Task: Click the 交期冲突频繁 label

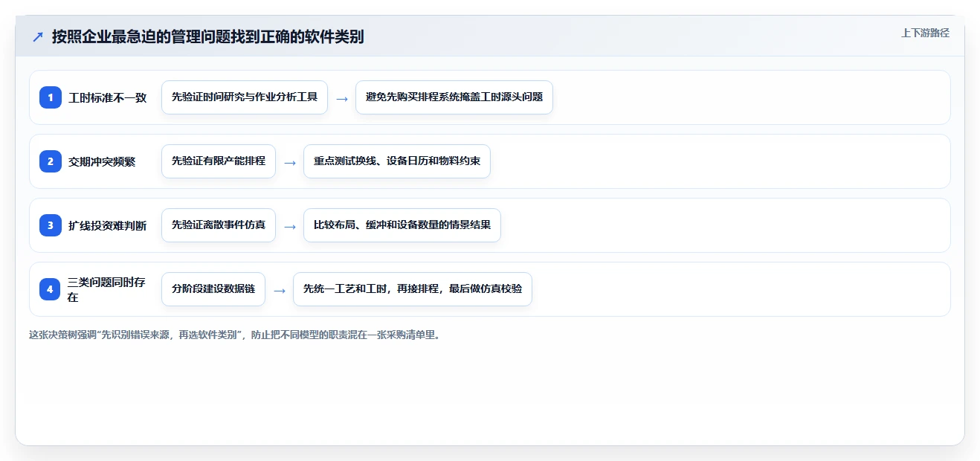Action: tap(102, 161)
